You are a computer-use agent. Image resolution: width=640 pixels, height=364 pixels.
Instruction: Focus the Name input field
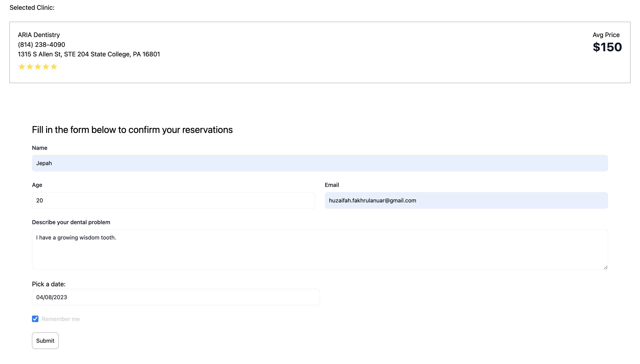point(320,163)
